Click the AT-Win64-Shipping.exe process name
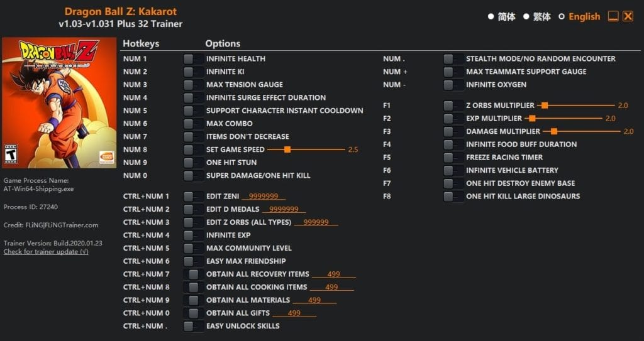644x341 pixels. [38, 189]
